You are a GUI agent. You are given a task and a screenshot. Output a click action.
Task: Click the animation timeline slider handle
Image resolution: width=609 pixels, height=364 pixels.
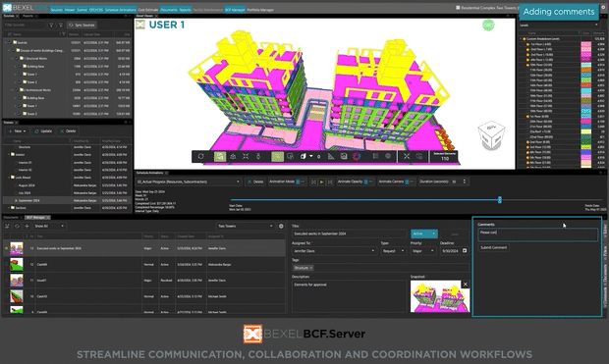[500, 200]
